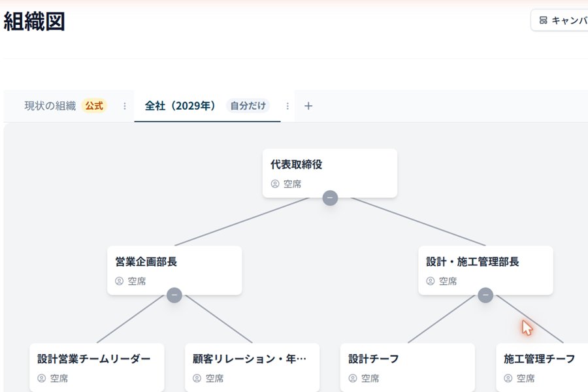Select the 代表取締役 card

pyautogui.click(x=330, y=173)
